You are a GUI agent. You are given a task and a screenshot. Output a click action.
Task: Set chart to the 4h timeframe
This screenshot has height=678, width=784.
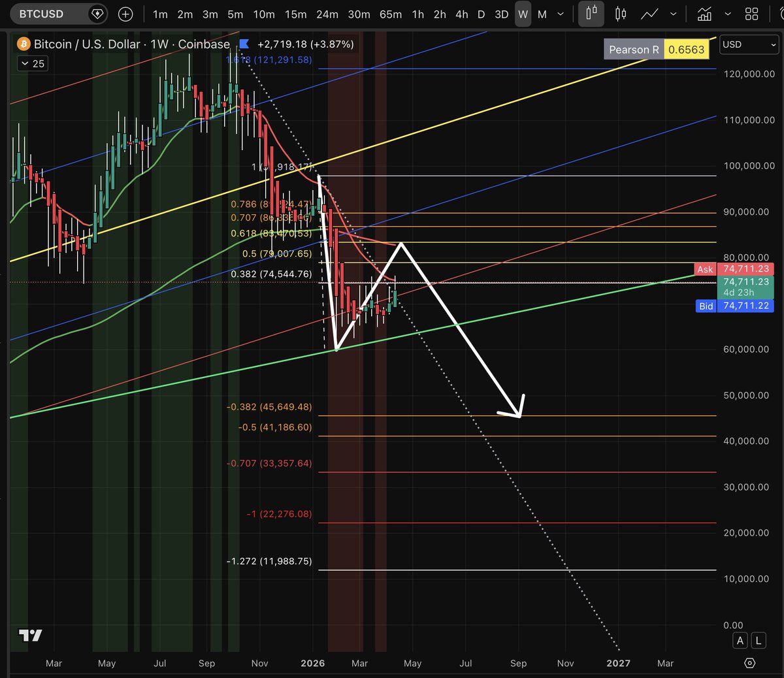pos(462,14)
